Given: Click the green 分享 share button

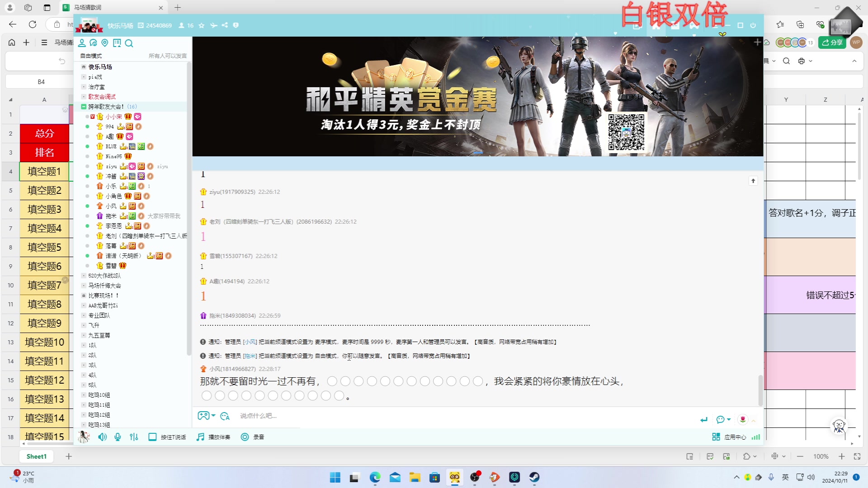Looking at the screenshot, I should (832, 42).
